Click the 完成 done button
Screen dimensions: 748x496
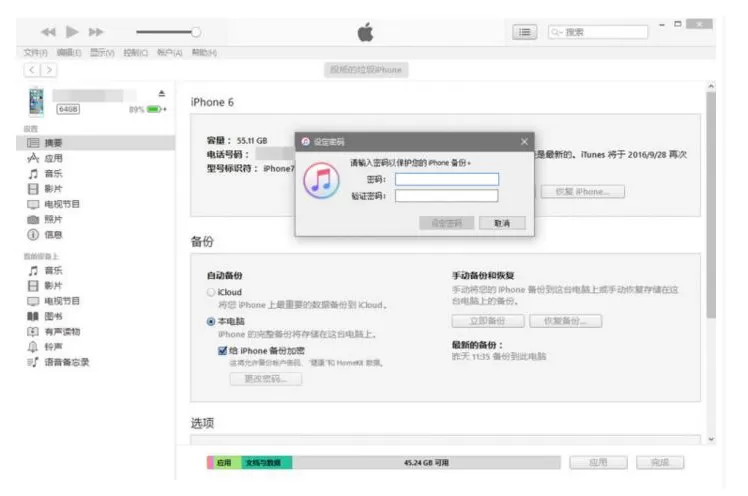pos(660,462)
